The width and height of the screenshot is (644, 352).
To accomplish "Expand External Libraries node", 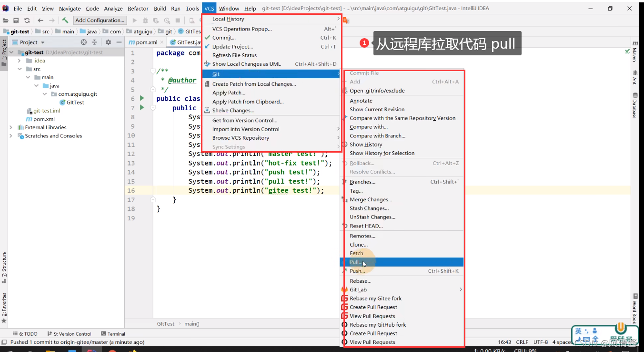I will coord(11,127).
